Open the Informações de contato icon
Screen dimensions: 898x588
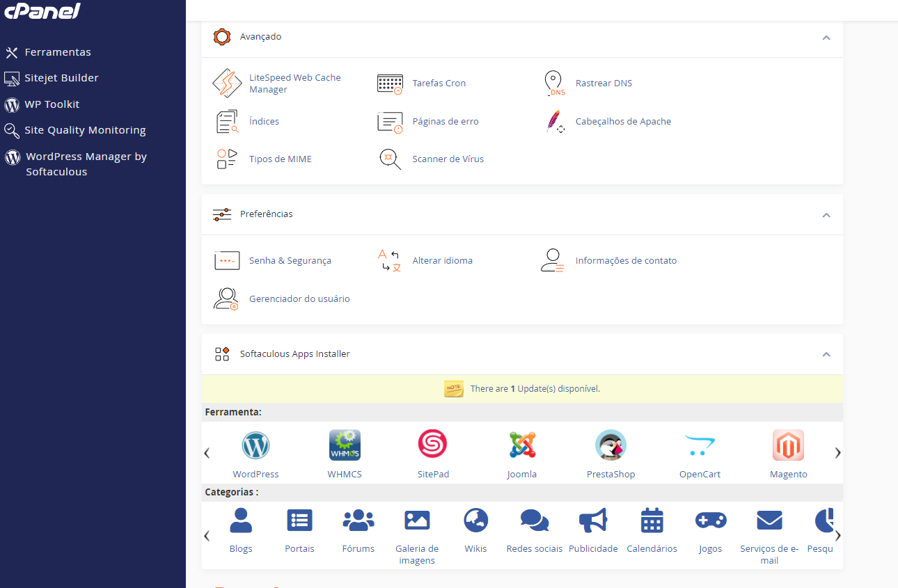tap(552, 261)
